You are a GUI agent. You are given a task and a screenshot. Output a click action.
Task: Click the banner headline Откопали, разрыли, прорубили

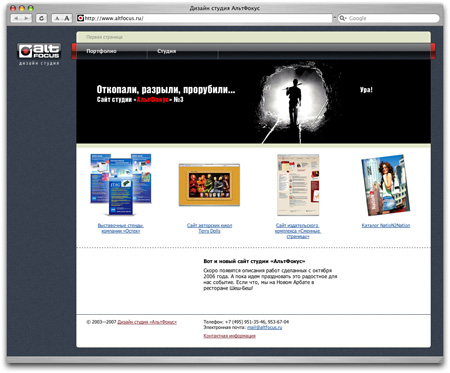166,89
